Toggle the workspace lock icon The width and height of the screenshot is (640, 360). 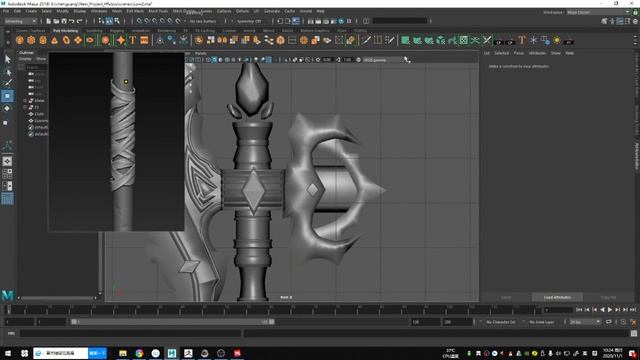tap(635, 12)
